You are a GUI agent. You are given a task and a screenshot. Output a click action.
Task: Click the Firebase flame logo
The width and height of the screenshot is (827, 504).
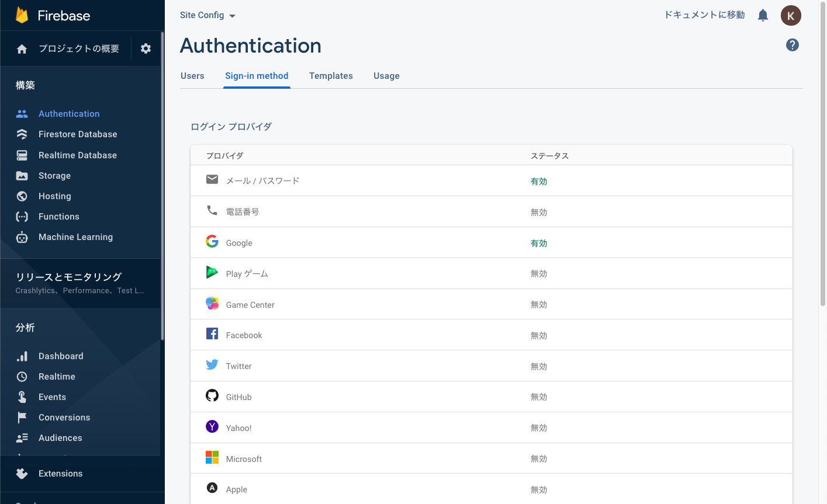click(22, 15)
